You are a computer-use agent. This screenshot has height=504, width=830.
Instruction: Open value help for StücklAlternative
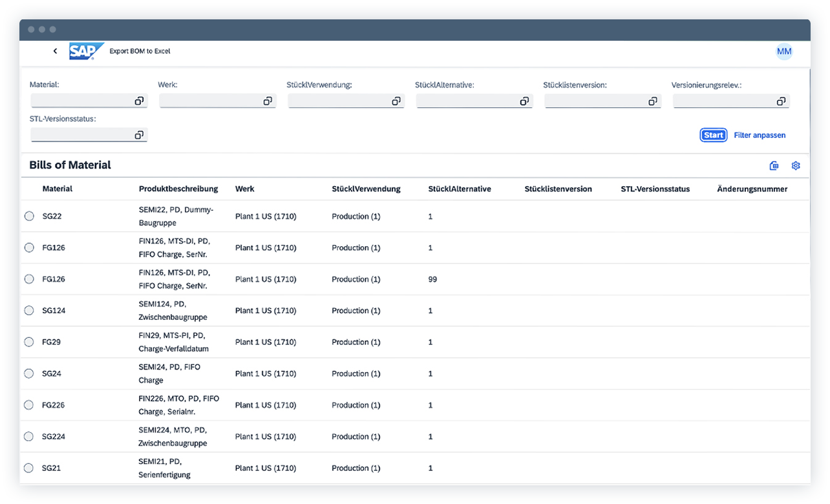pos(525,100)
